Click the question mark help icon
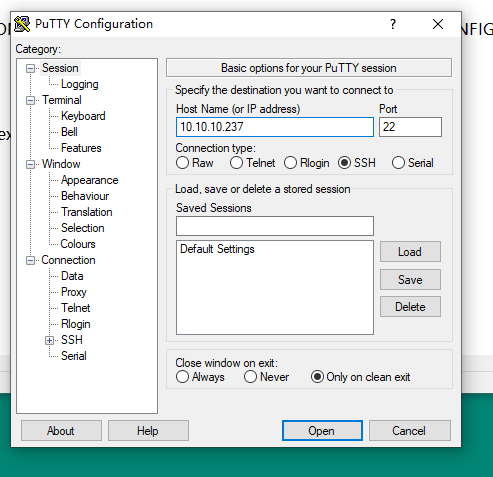The height and width of the screenshot is (477, 493). [x=393, y=24]
